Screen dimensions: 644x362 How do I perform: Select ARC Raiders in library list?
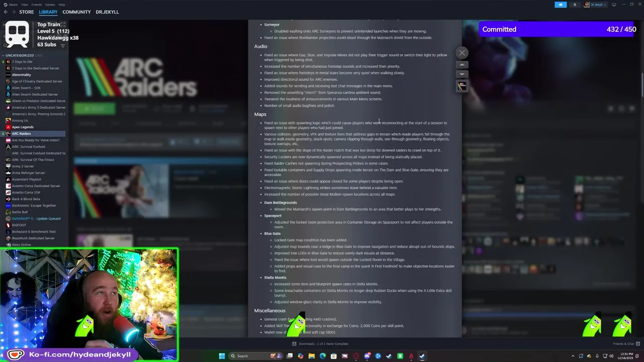[x=33, y=134]
